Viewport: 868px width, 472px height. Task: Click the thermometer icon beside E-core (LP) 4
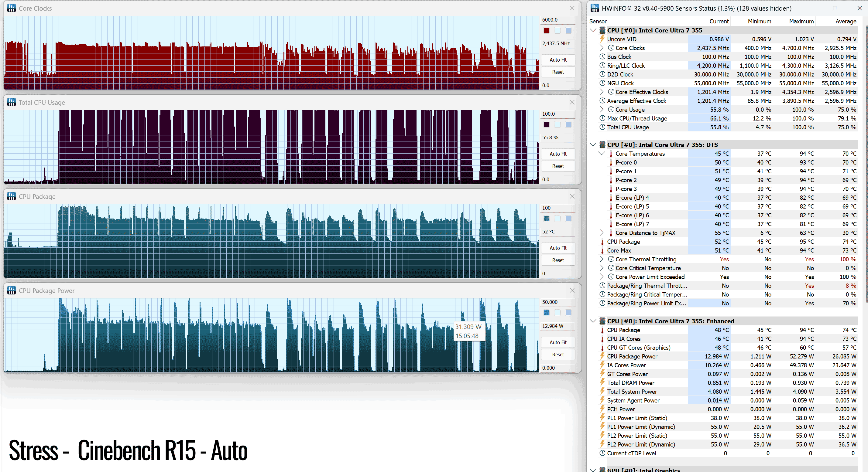[x=611, y=198]
